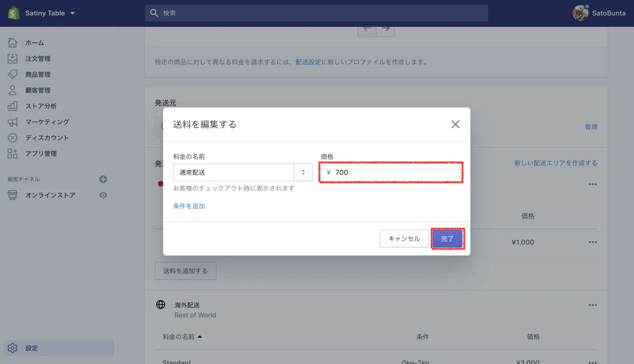
Task: Click the Shopify logo icon
Action: pyautogui.click(x=13, y=13)
